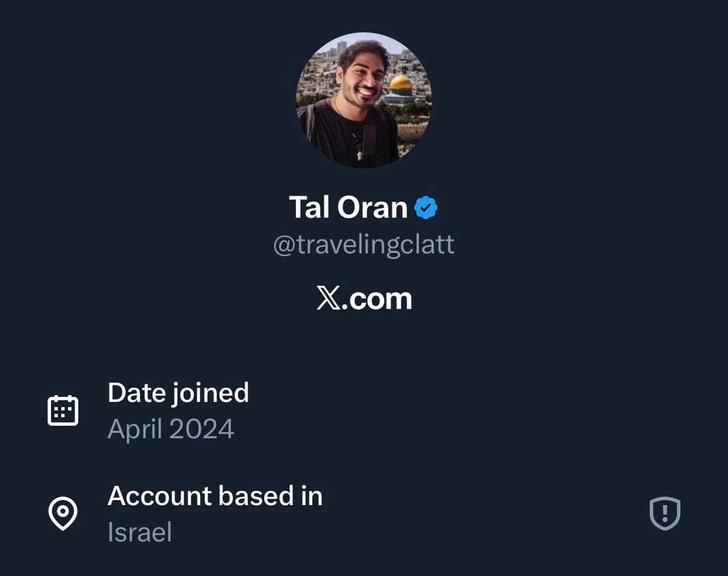The height and width of the screenshot is (576, 728).
Task: Click the words "based in"
Action: pos(270,497)
